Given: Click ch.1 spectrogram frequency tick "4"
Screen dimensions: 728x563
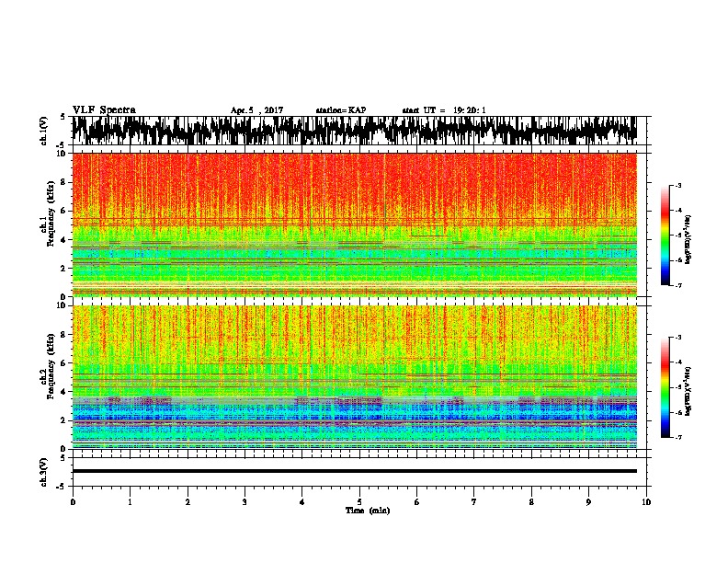Looking at the screenshot, I should 63,240.
